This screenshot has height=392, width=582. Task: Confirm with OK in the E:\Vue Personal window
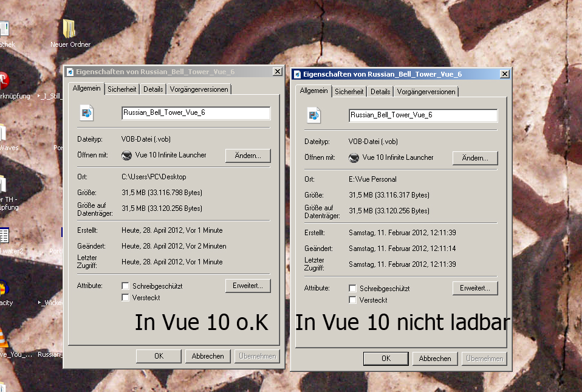(386, 358)
